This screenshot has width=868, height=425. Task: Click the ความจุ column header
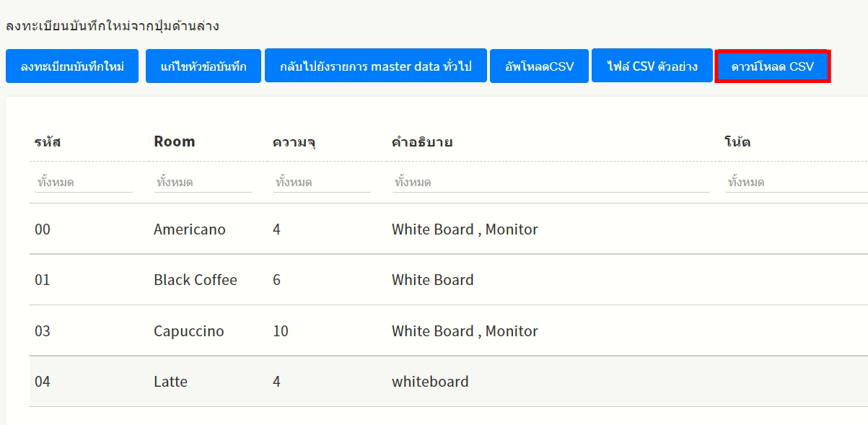[x=294, y=141]
